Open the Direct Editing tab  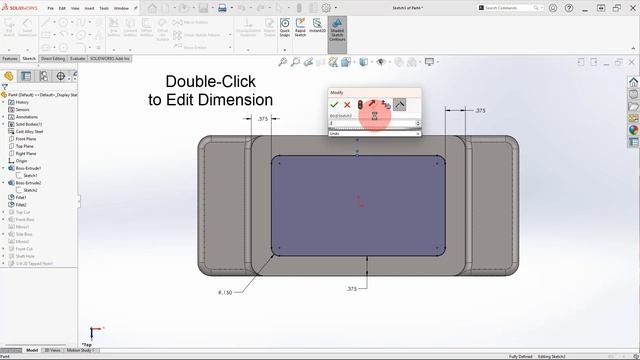point(53,59)
